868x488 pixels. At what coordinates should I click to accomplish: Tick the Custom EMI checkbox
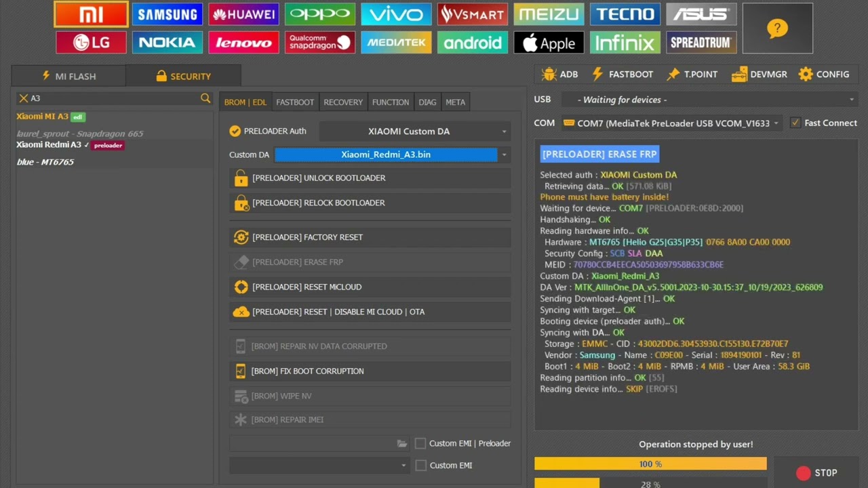click(420, 465)
